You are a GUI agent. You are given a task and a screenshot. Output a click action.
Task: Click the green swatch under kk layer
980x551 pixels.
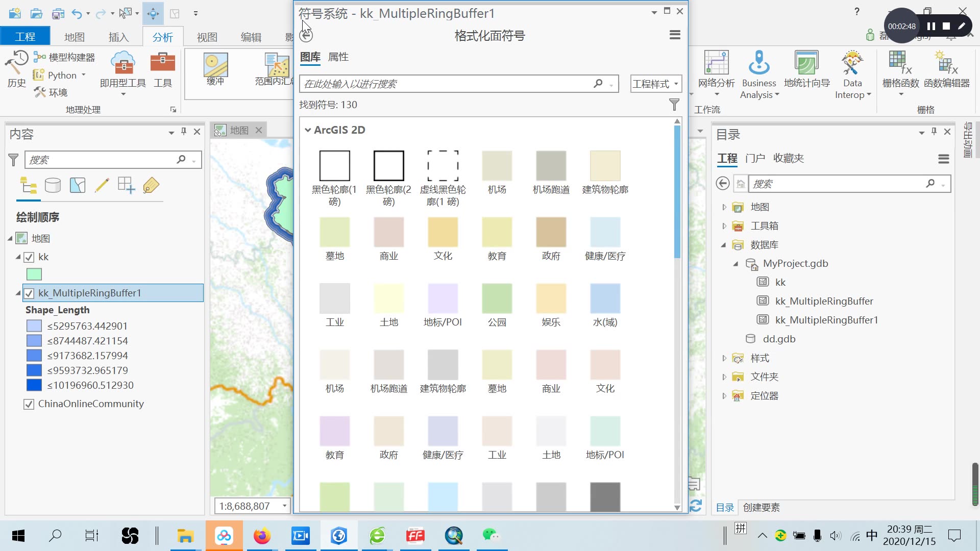point(34,274)
